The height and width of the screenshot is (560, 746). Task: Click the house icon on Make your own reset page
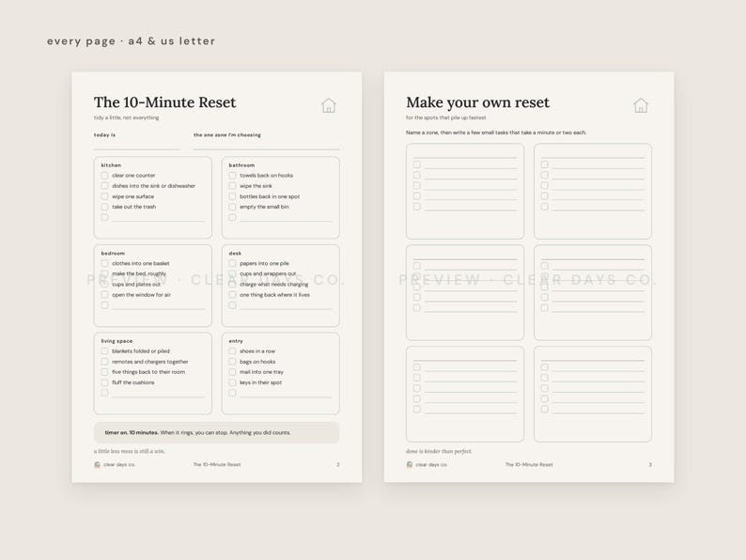pyautogui.click(x=641, y=105)
